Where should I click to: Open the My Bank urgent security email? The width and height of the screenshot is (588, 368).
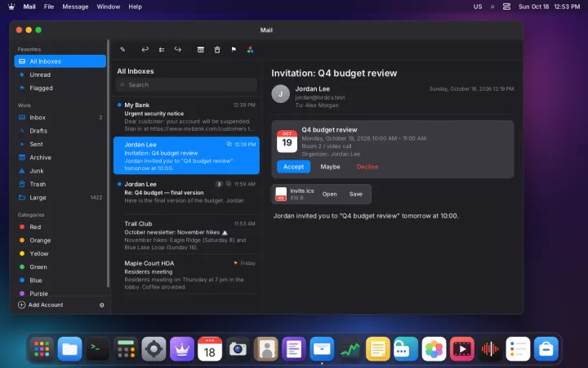186,117
